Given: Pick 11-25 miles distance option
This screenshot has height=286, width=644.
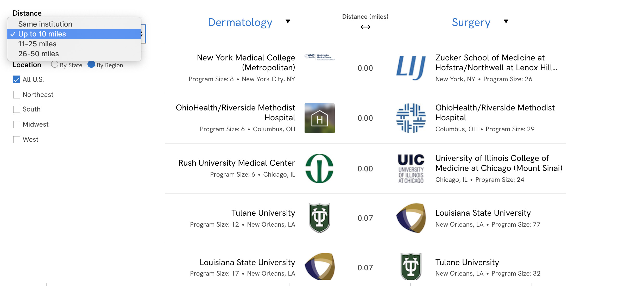Looking at the screenshot, I should click(x=37, y=44).
